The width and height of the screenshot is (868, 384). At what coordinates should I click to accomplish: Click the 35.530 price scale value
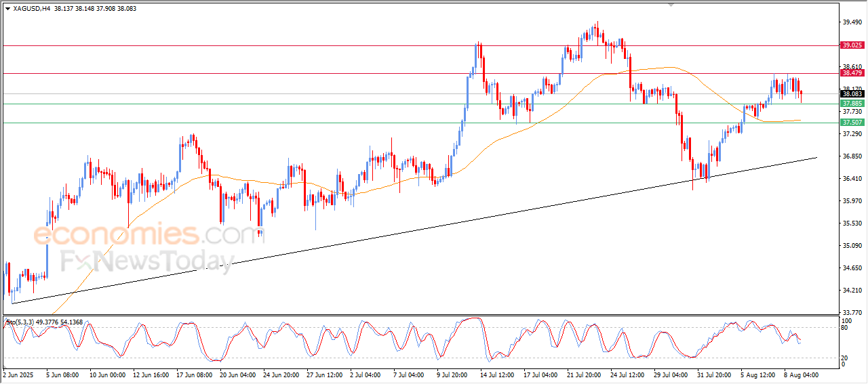pyautogui.click(x=852, y=223)
